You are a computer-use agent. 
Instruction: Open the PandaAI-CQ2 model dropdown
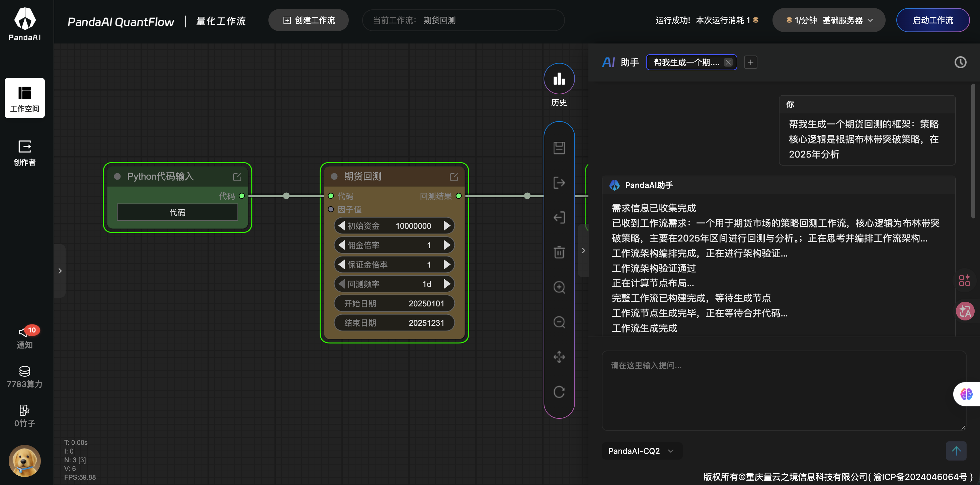pyautogui.click(x=641, y=451)
